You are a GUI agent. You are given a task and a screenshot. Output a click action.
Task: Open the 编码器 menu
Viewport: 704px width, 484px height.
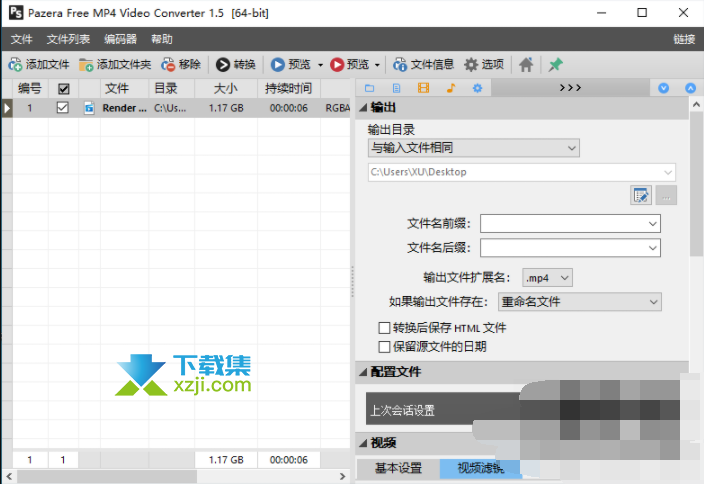[120, 40]
